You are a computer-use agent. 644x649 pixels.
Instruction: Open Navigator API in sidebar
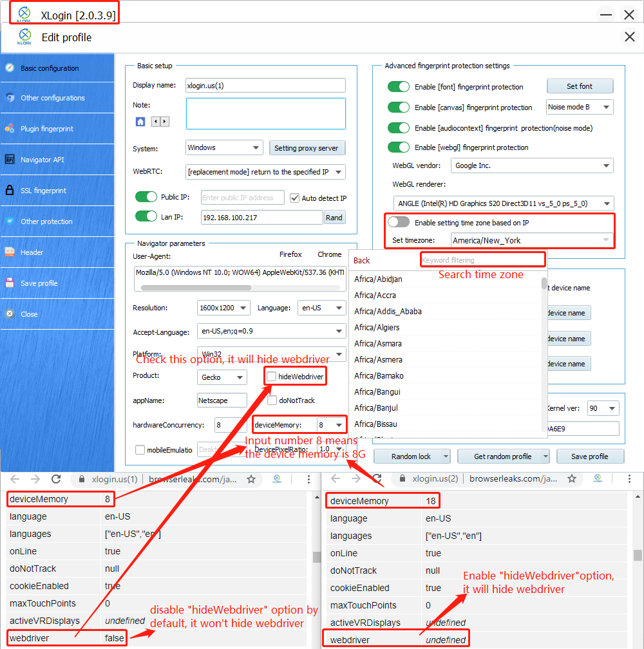click(57, 160)
